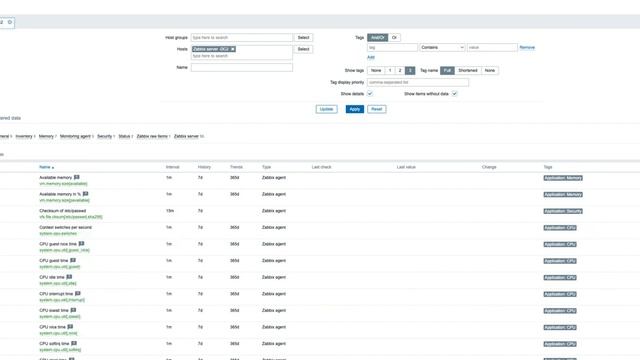
Task: Click Application: CPU tag of CPU idle time
Action: pos(560,278)
